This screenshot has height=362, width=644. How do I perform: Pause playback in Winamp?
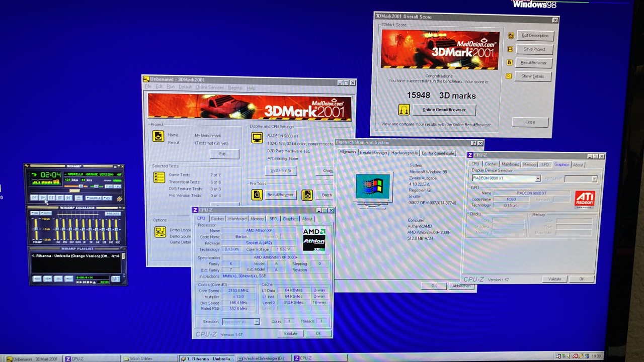(x=51, y=198)
